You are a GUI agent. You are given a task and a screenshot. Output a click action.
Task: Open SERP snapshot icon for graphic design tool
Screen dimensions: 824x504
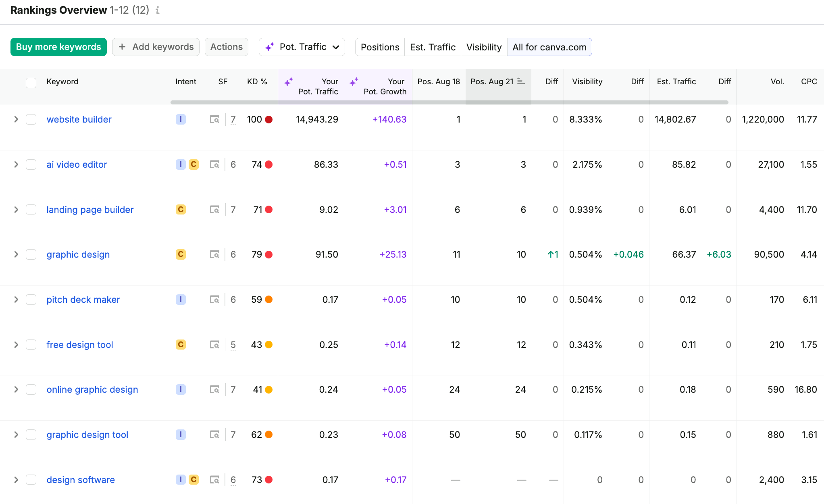(214, 435)
